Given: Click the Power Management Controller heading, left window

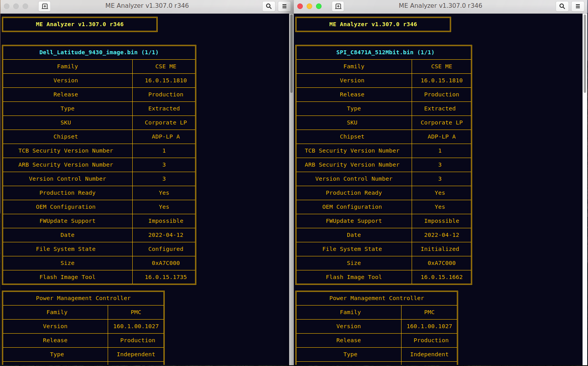Looking at the screenshot, I should click(x=83, y=298).
